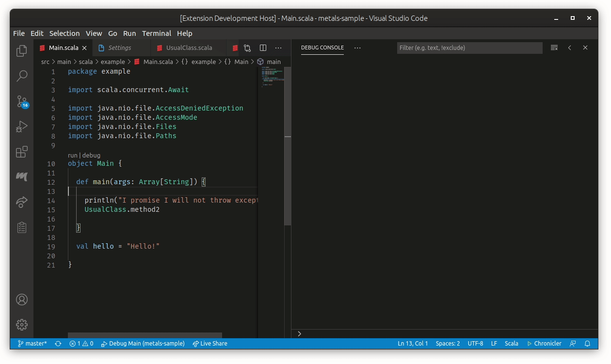
Task: Open the Extensions view
Action: pyautogui.click(x=21, y=152)
